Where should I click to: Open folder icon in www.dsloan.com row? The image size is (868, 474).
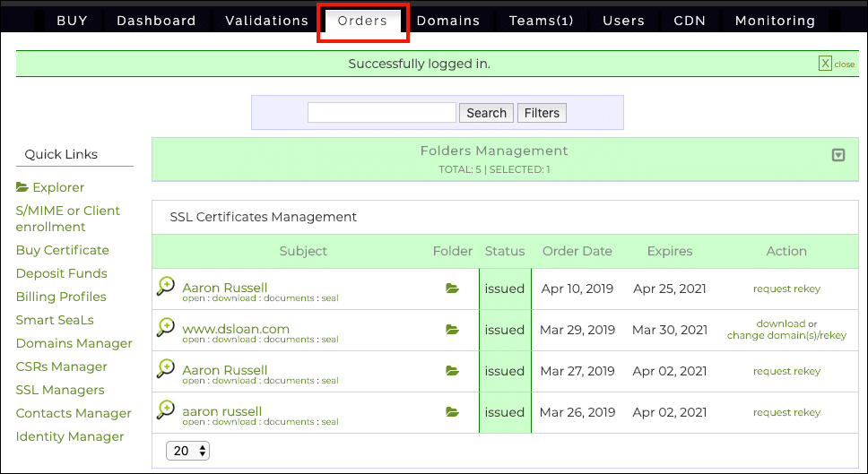[452, 330]
